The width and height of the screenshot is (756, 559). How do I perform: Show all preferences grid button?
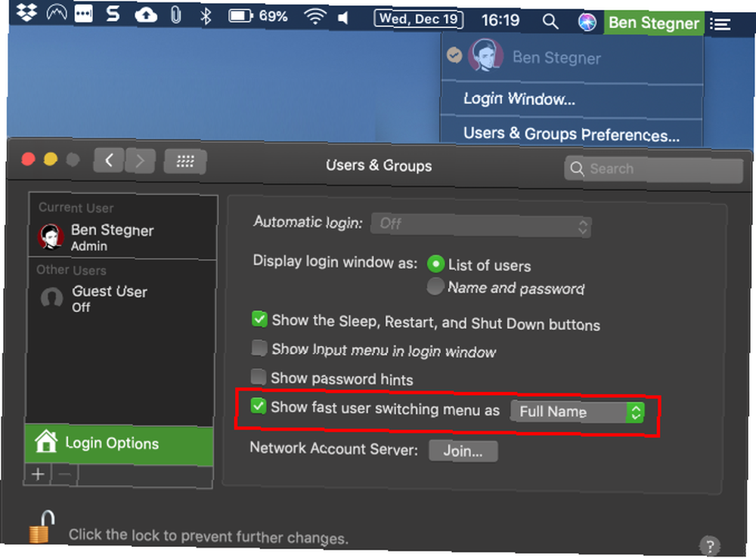coord(185,161)
